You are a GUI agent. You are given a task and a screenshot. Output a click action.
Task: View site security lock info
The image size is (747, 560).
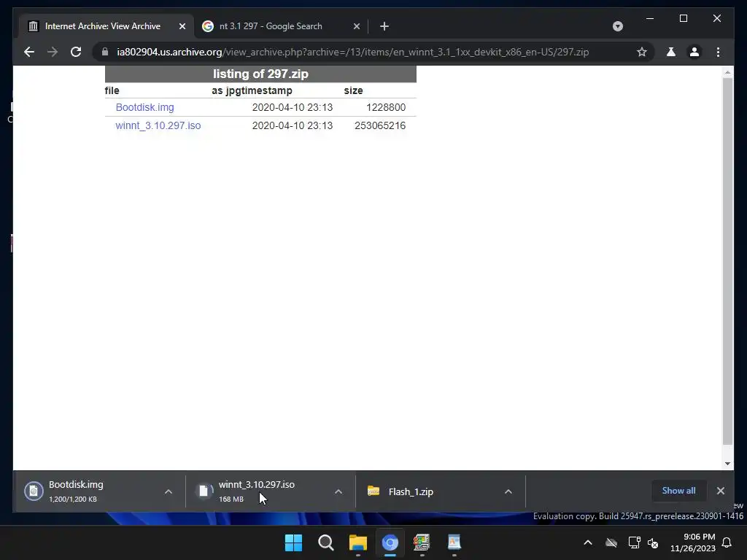[x=105, y=52]
